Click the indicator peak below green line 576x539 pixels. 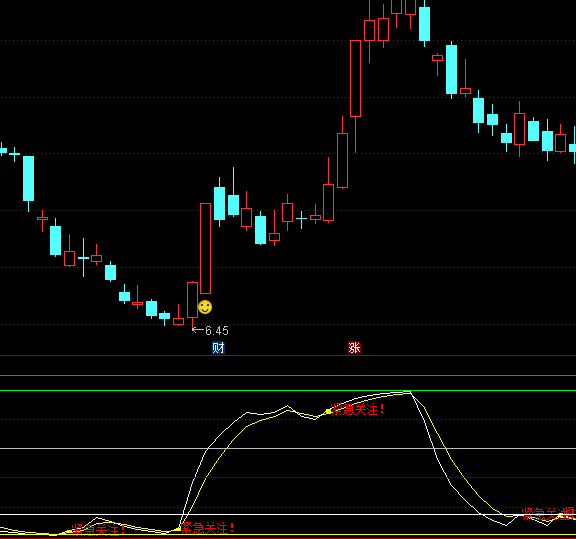(x=410, y=393)
